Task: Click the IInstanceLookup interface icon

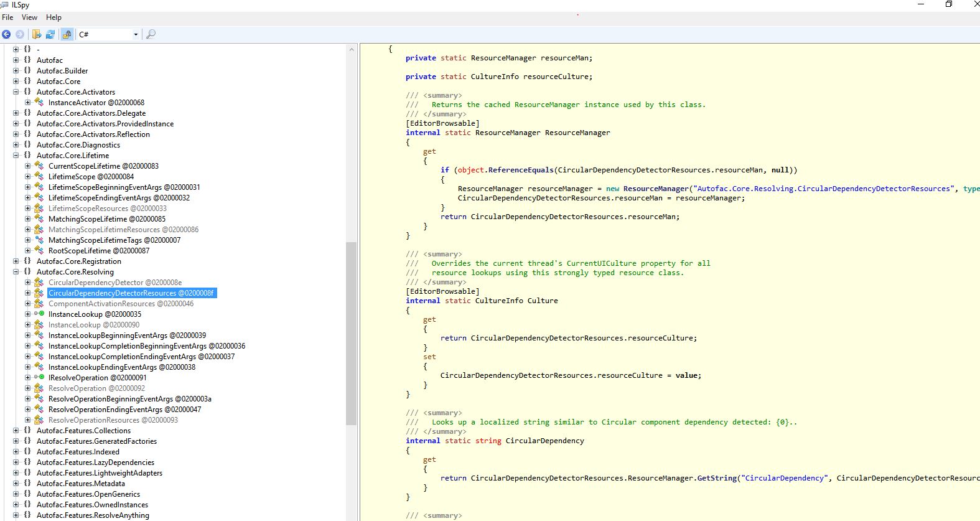Action: 39,314
